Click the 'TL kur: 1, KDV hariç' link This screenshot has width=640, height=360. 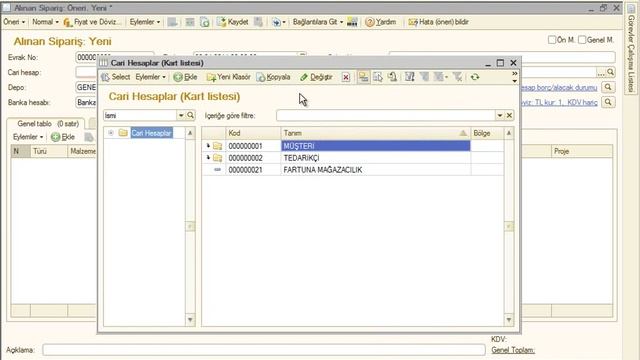pos(559,102)
